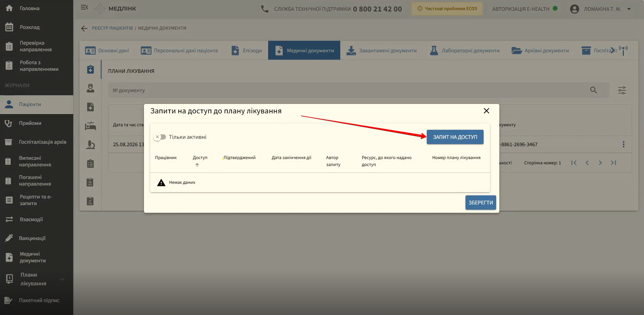Open the three-dot menu for the plan row
644x315 pixels.
point(623,144)
